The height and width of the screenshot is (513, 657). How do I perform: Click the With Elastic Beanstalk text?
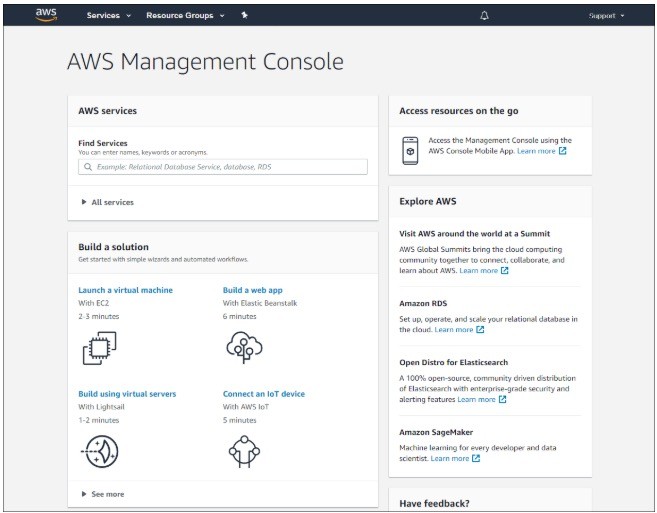coord(260,303)
